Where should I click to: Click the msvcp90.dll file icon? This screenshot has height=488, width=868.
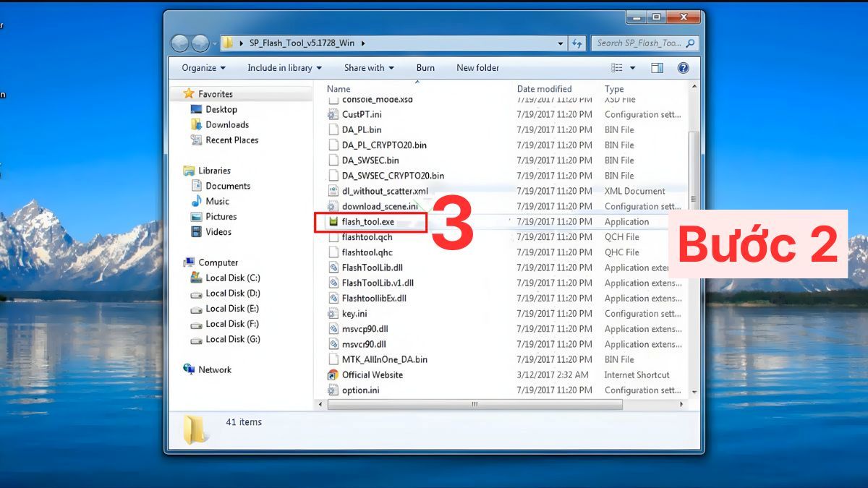click(x=333, y=329)
